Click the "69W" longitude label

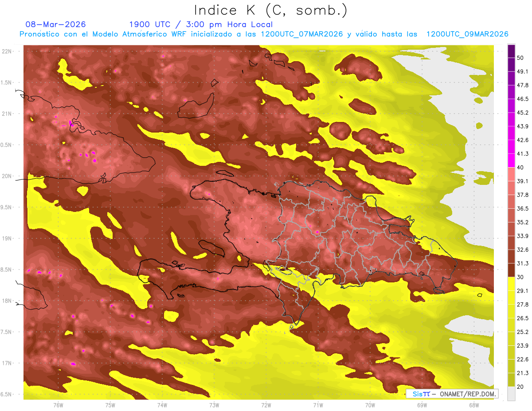point(422,405)
